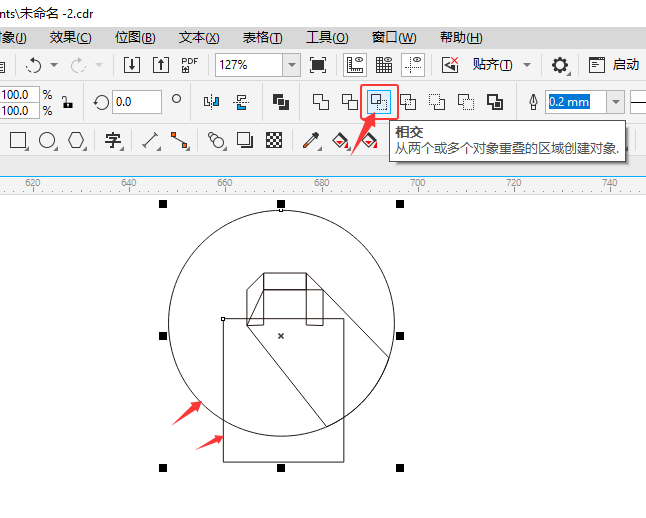
Task: Toggle the show rulers button
Action: (x=354, y=65)
